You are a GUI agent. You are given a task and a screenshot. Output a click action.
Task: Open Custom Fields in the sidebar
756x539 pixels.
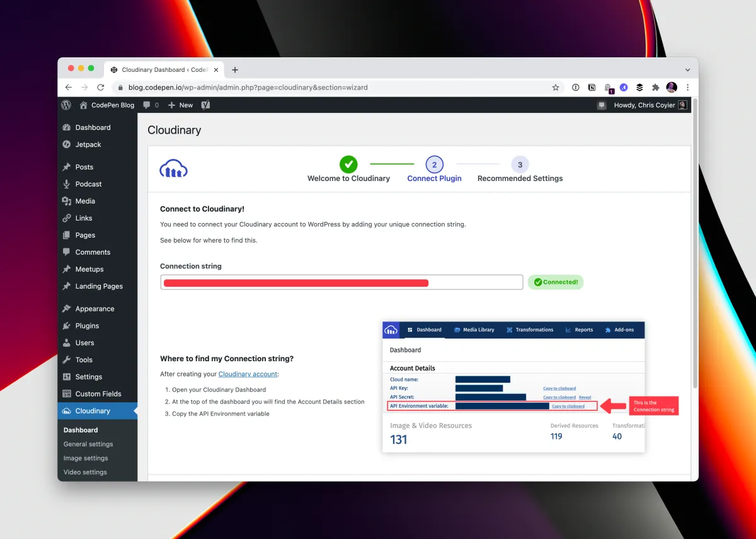(x=98, y=394)
